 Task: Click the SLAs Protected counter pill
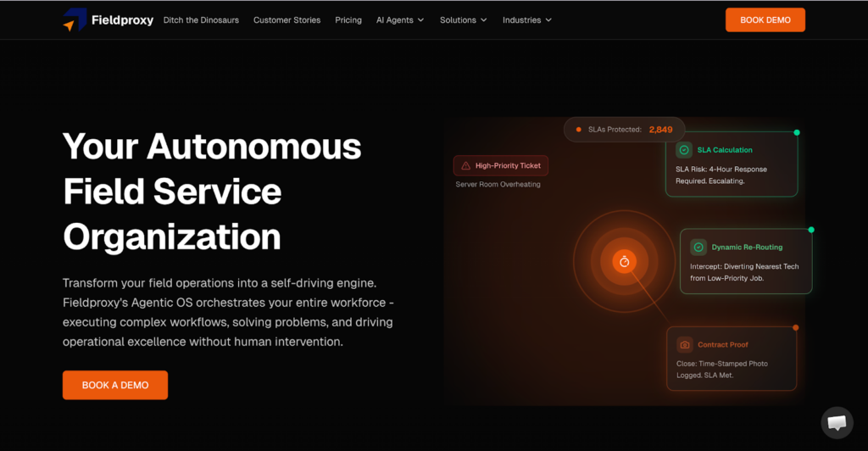click(625, 130)
